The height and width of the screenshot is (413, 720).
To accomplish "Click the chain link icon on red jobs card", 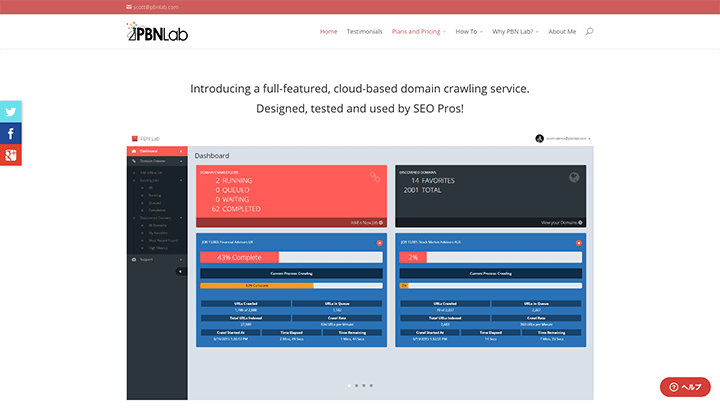I will (x=375, y=177).
